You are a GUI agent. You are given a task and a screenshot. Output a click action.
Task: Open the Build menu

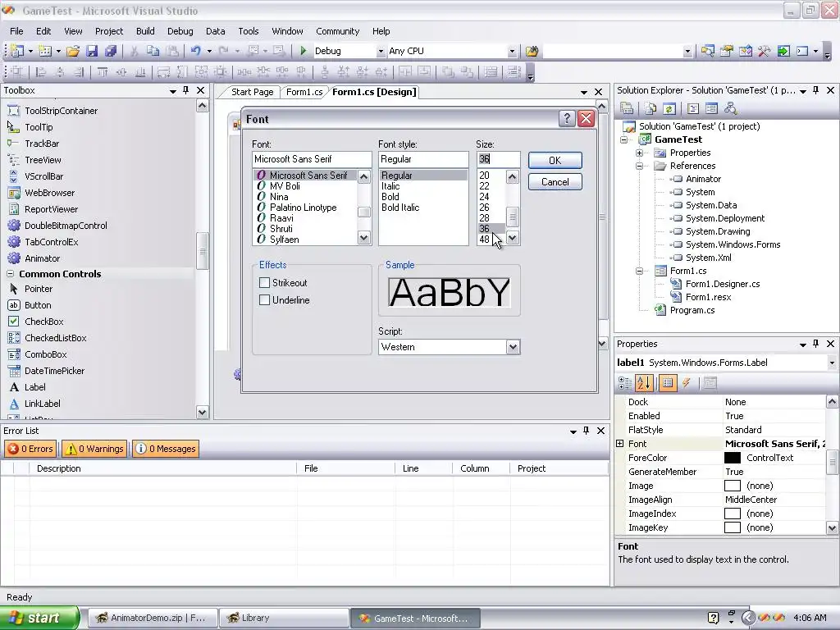point(145,31)
